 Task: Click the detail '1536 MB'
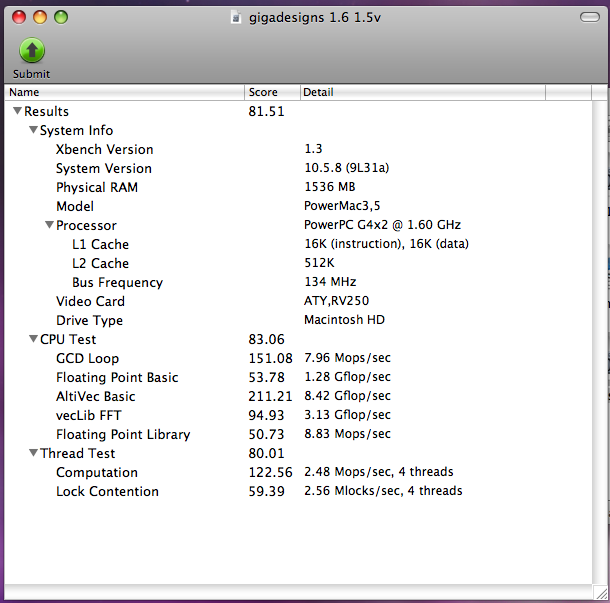(330, 187)
